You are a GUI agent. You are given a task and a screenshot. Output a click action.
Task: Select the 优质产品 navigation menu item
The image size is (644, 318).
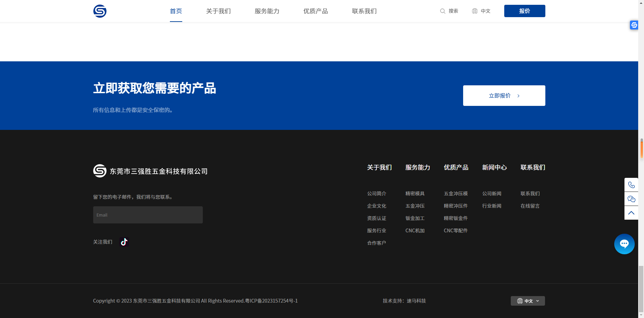315,11
